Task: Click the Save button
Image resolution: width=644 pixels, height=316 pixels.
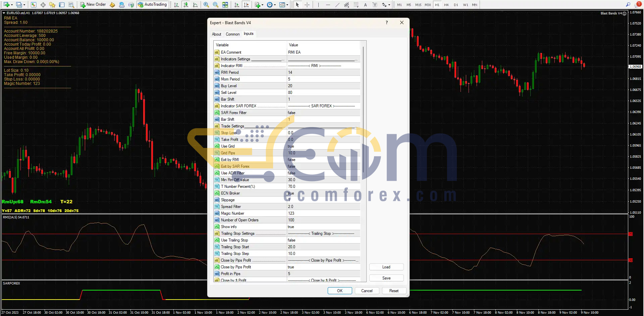Action: coord(386,278)
